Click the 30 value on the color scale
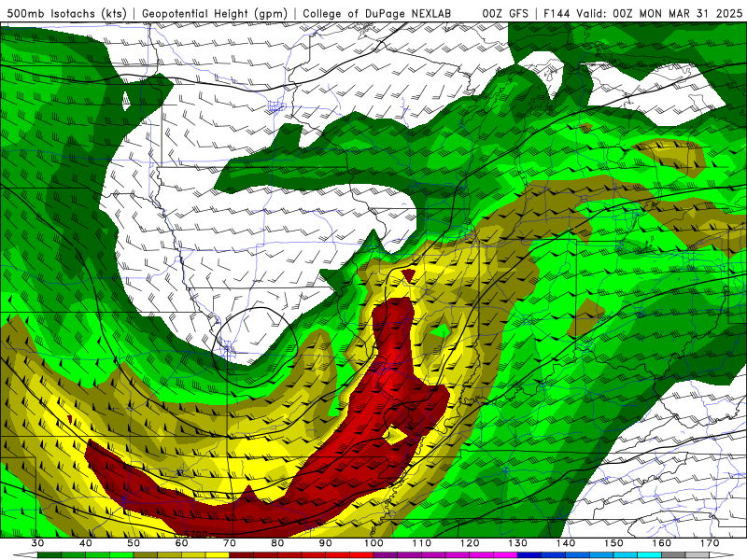Image resolution: width=747 pixels, height=560 pixels. pos(37,543)
